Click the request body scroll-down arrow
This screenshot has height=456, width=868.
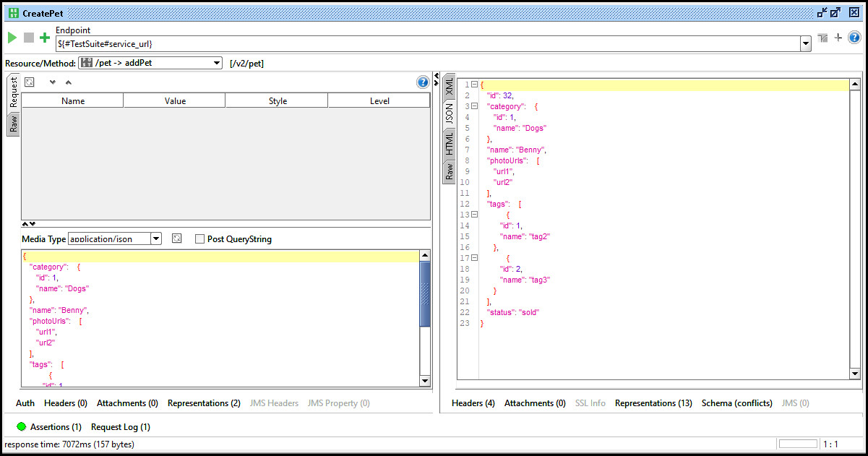click(x=425, y=381)
